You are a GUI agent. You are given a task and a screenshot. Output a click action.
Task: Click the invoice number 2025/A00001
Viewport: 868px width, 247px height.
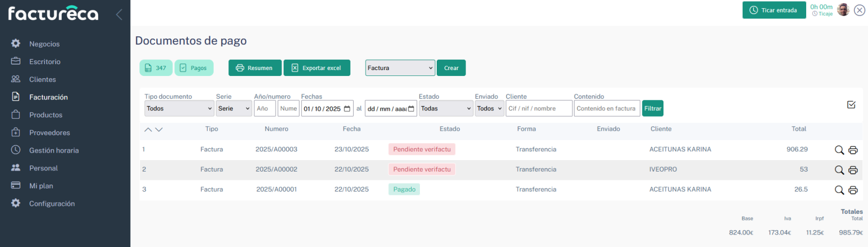(277, 189)
